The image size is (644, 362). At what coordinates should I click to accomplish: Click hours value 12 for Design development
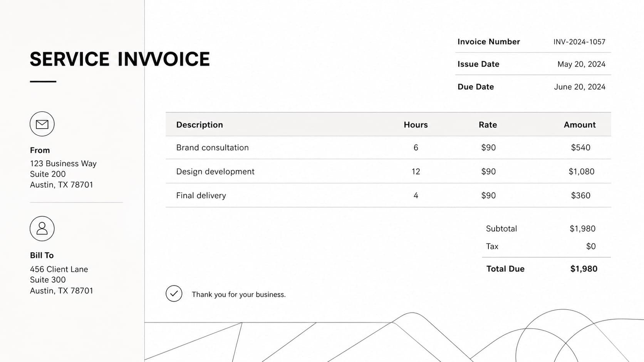pyautogui.click(x=416, y=172)
